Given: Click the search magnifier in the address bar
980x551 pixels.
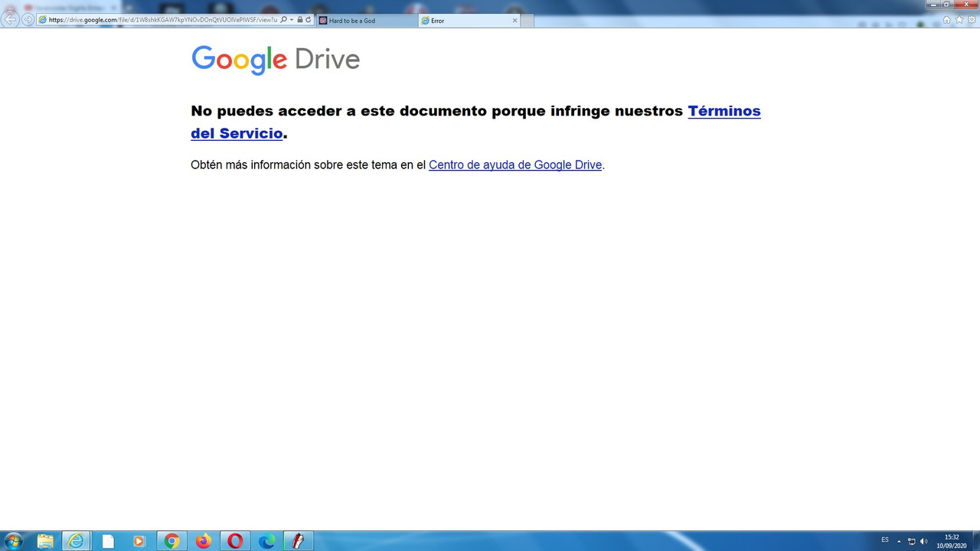Looking at the screenshot, I should point(283,20).
